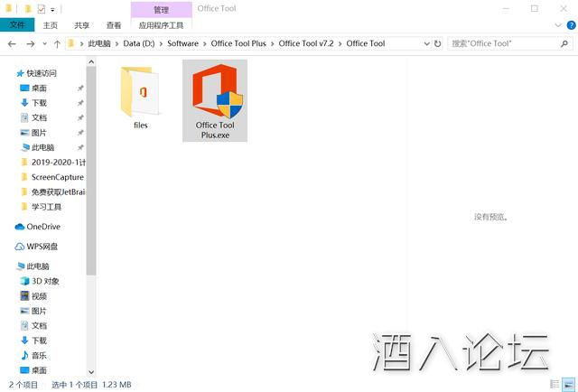Open 3D 对象 under 此电脑

pyautogui.click(x=45, y=281)
